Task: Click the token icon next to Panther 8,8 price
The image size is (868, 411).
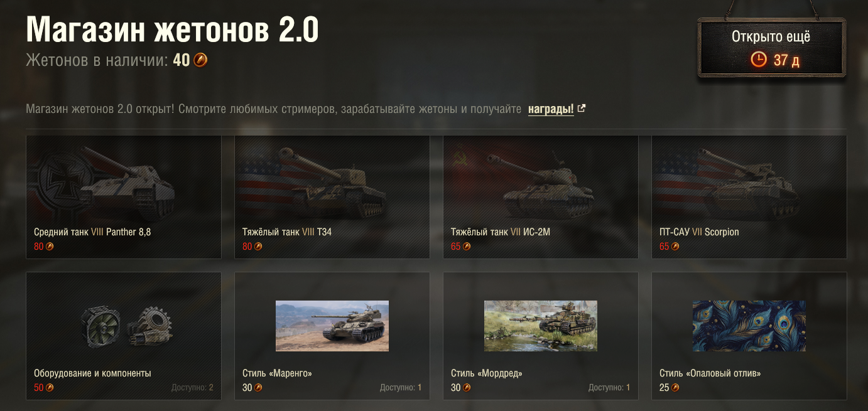Action: tap(50, 247)
